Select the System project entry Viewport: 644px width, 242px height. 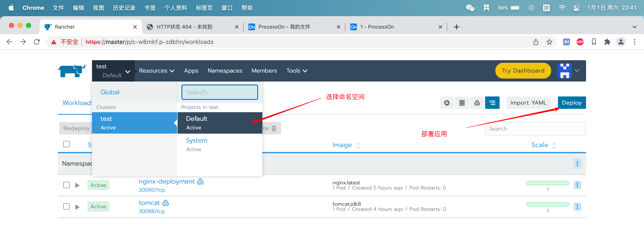[220, 144]
